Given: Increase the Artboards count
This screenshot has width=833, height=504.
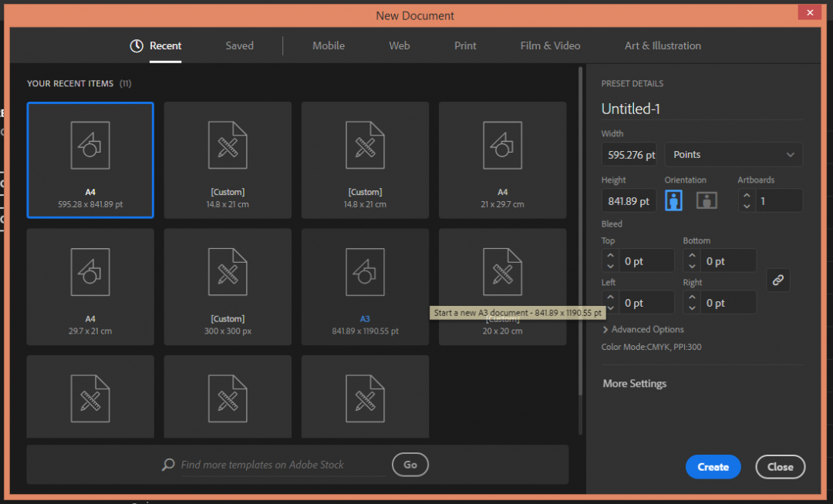Looking at the screenshot, I should pos(747,196).
